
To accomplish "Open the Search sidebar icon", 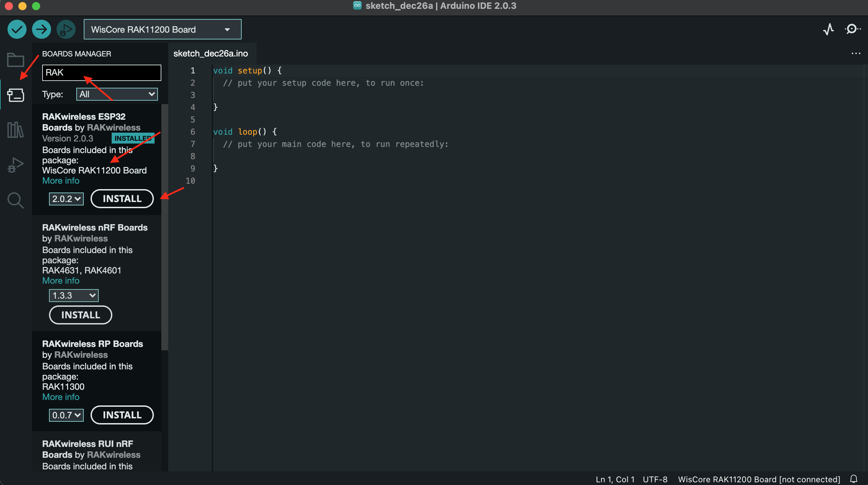I will tap(16, 200).
